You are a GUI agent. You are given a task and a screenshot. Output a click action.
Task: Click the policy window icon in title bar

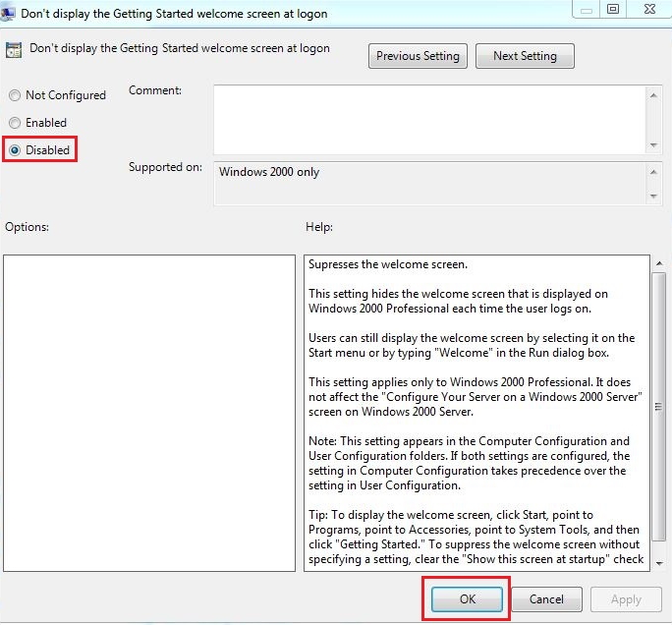8,14
